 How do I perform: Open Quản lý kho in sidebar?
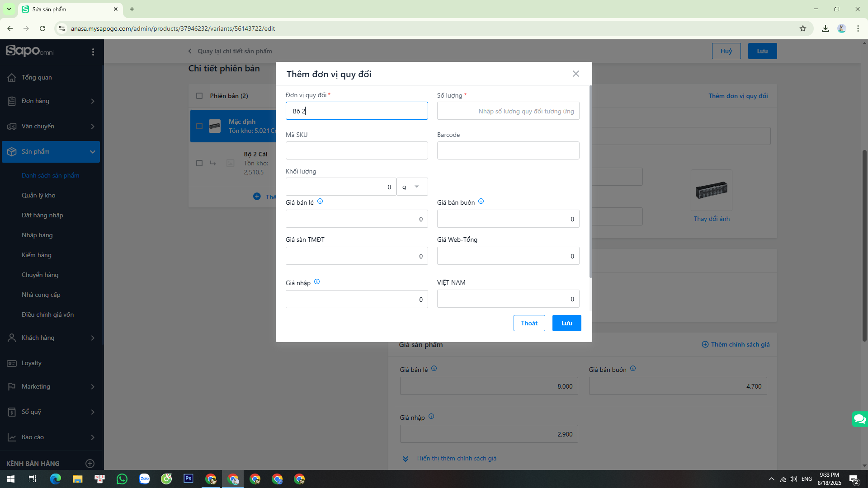[x=38, y=195]
